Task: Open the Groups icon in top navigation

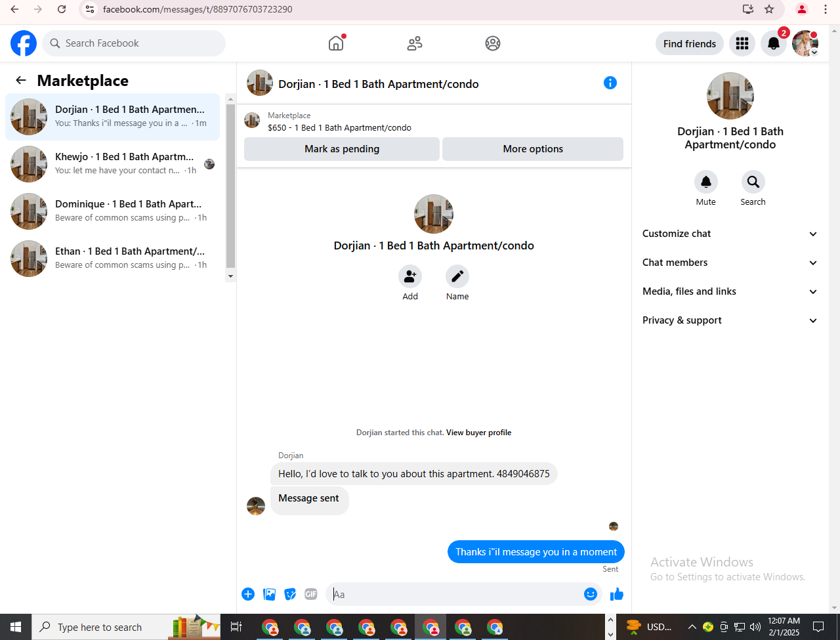Action: coord(493,43)
